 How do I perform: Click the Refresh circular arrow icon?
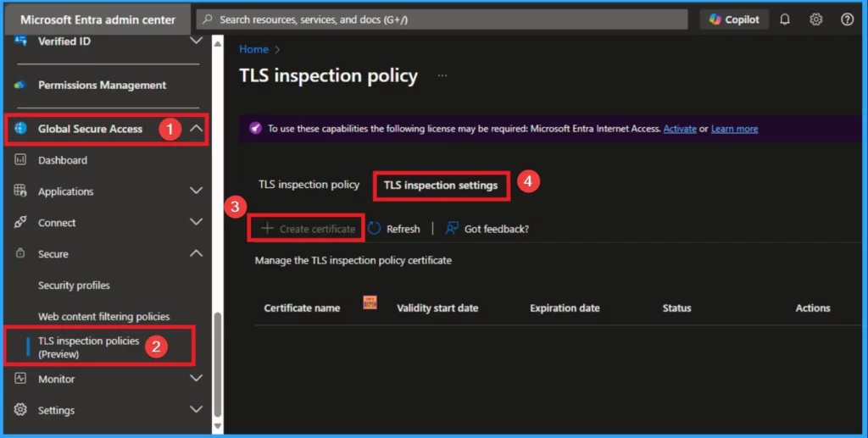click(374, 229)
